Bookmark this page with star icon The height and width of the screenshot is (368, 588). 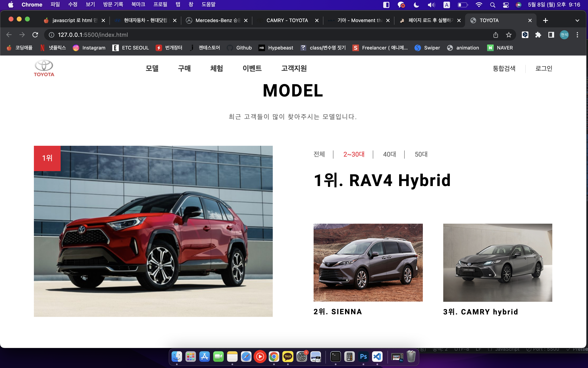pos(509,35)
